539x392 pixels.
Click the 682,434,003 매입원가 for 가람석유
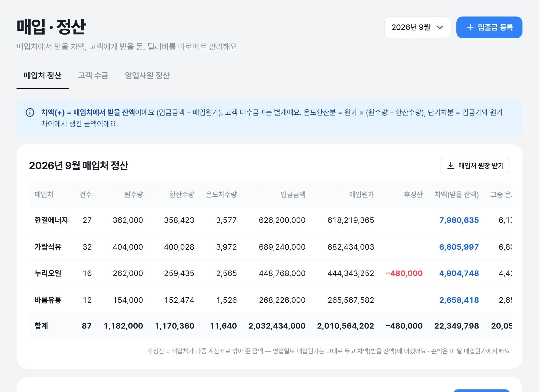click(351, 247)
